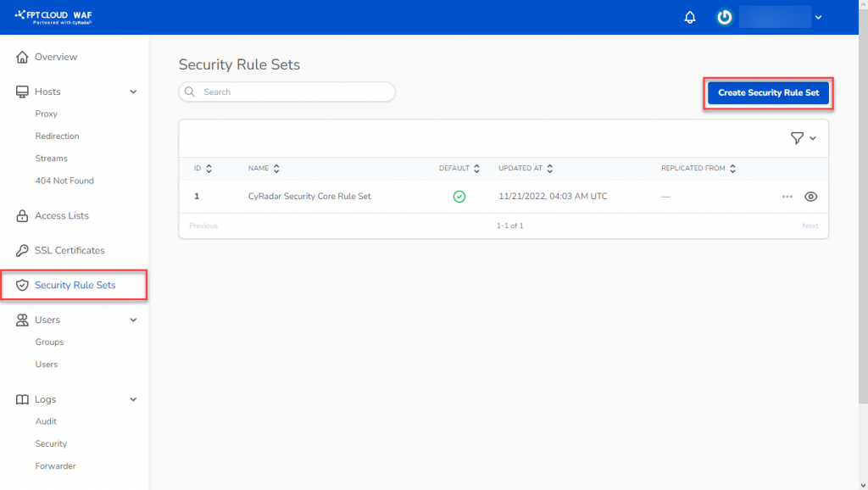Click the filter funnel icon
868x490 pixels.
tap(797, 138)
